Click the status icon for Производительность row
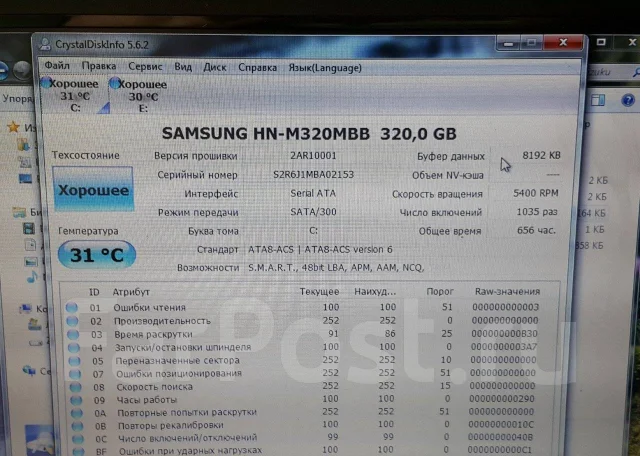The height and width of the screenshot is (456, 640). tap(72, 321)
